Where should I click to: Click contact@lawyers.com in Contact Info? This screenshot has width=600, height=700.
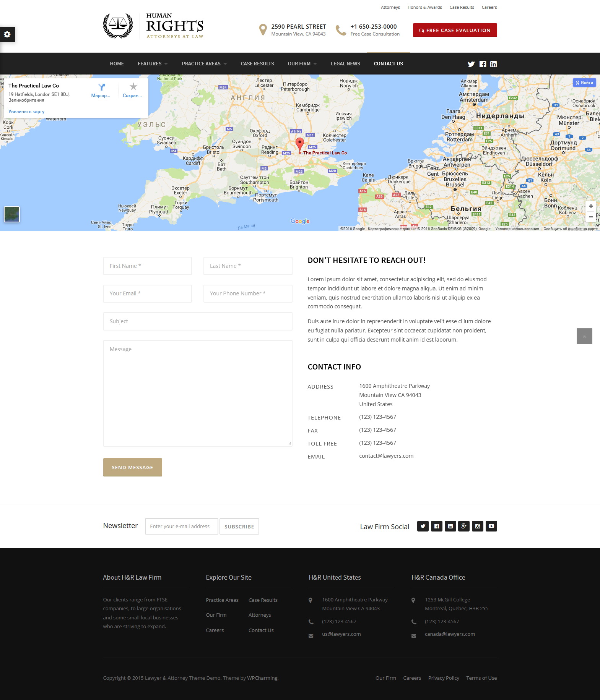(x=386, y=456)
